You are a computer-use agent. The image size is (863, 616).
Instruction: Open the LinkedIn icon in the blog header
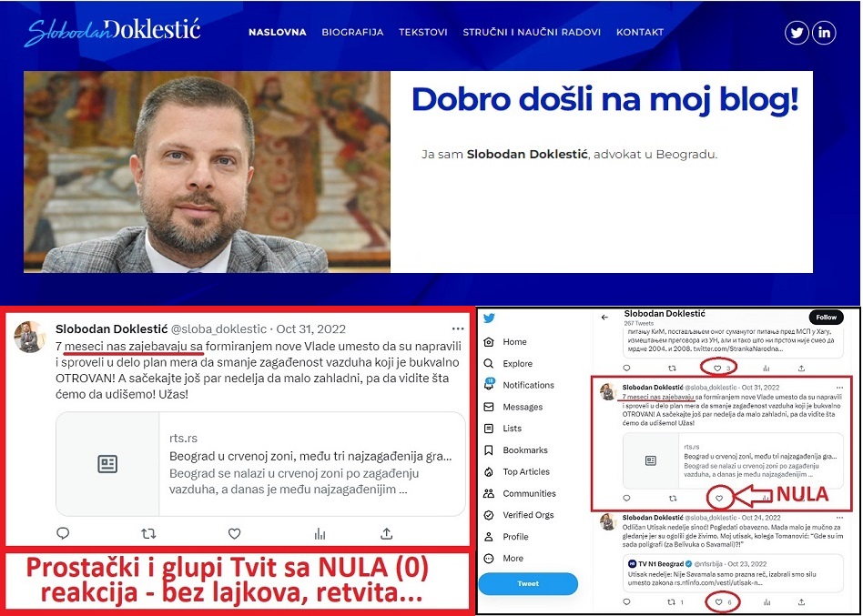(824, 33)
